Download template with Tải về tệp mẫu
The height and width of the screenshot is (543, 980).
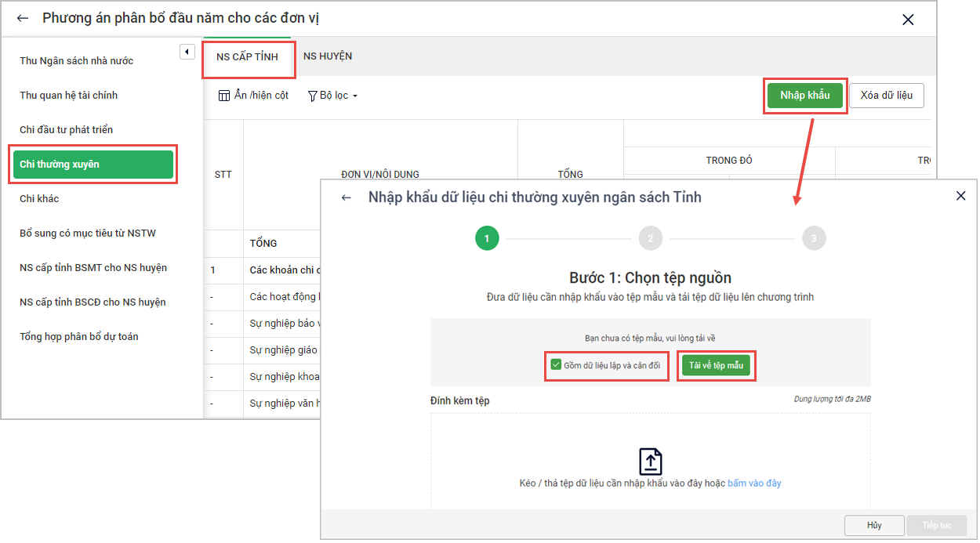716,366
